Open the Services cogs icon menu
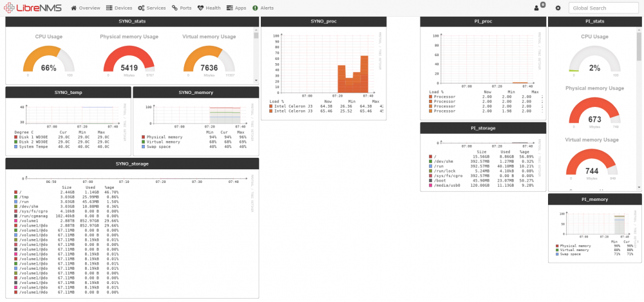644x302 pixels. pos(141,8)
